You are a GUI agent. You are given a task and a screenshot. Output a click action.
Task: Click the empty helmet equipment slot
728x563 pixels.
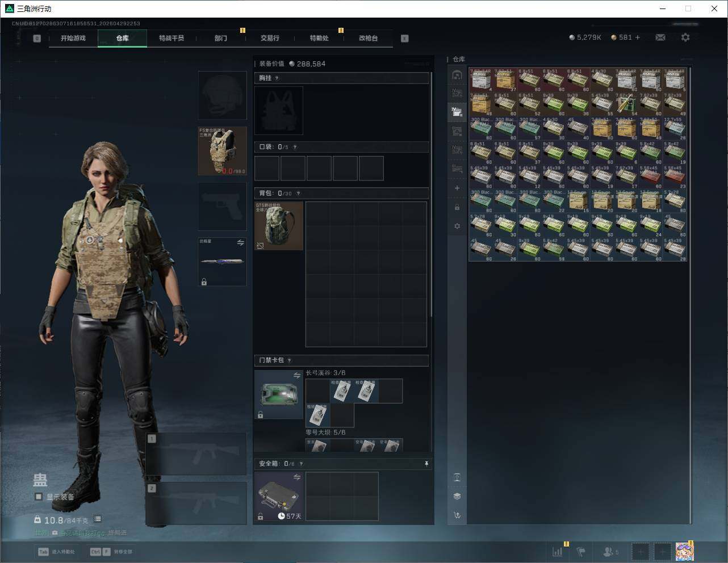[x=223, y=95]
